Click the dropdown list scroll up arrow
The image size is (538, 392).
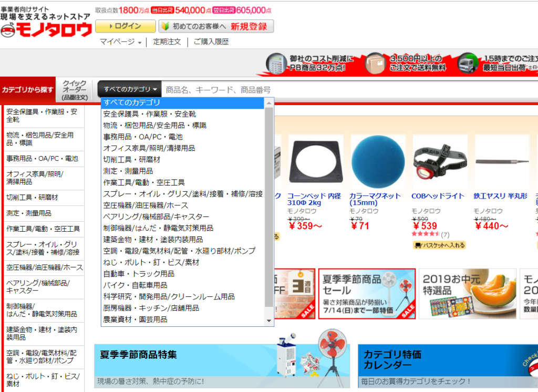[x=269, y=103]
